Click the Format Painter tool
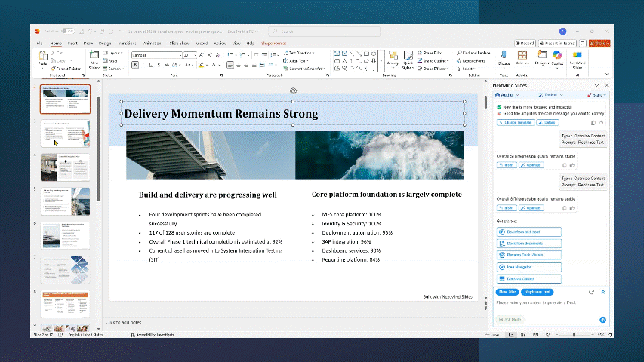 66,69
